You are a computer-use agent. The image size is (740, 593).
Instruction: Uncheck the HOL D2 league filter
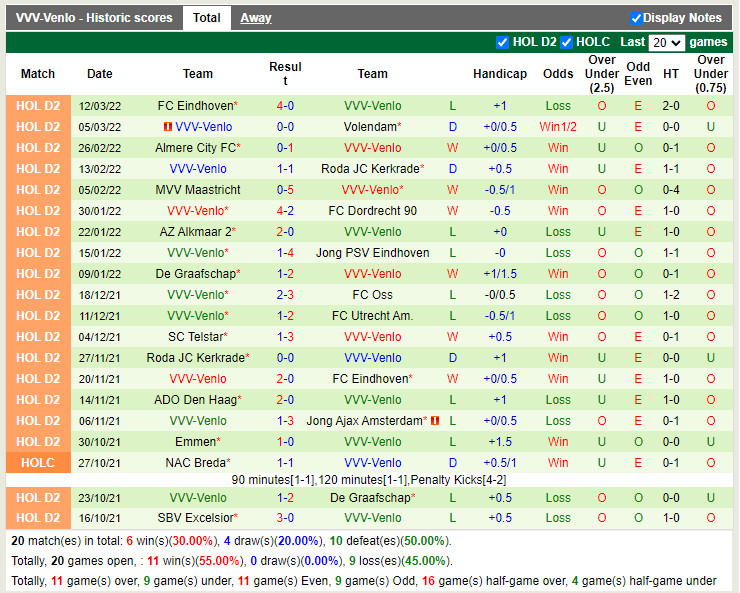point(502,42)
